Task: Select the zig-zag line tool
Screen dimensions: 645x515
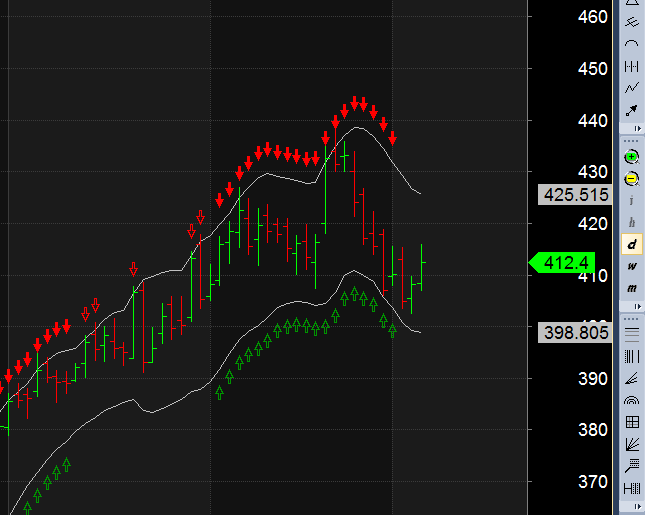Action: [x=631, y=87]
